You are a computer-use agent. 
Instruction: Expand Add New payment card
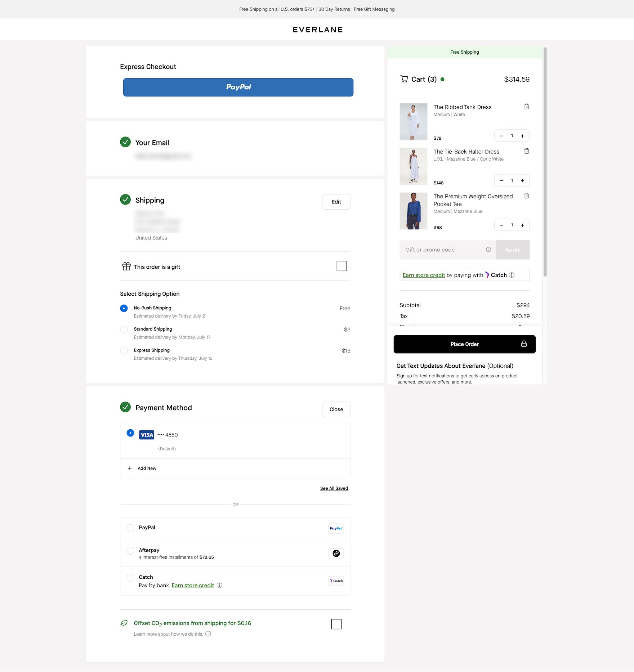(x=147, y=469)
